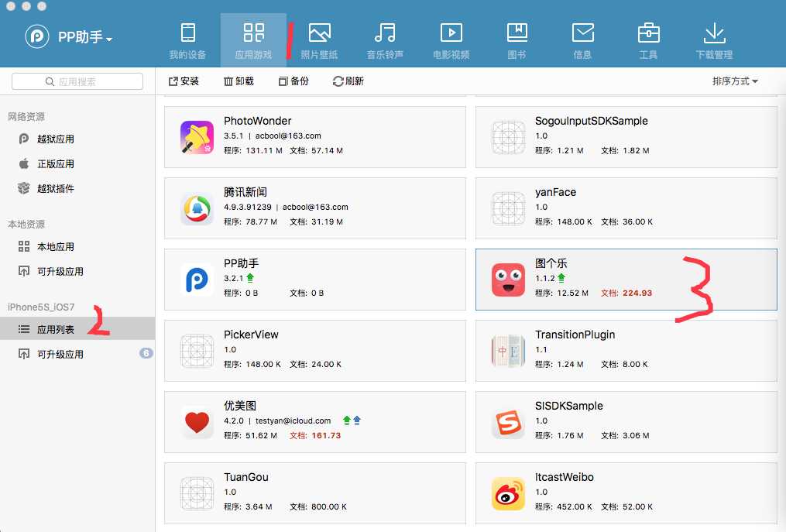
Task: Select the 腾讯新闻 app name
Action: click(245, 192)
